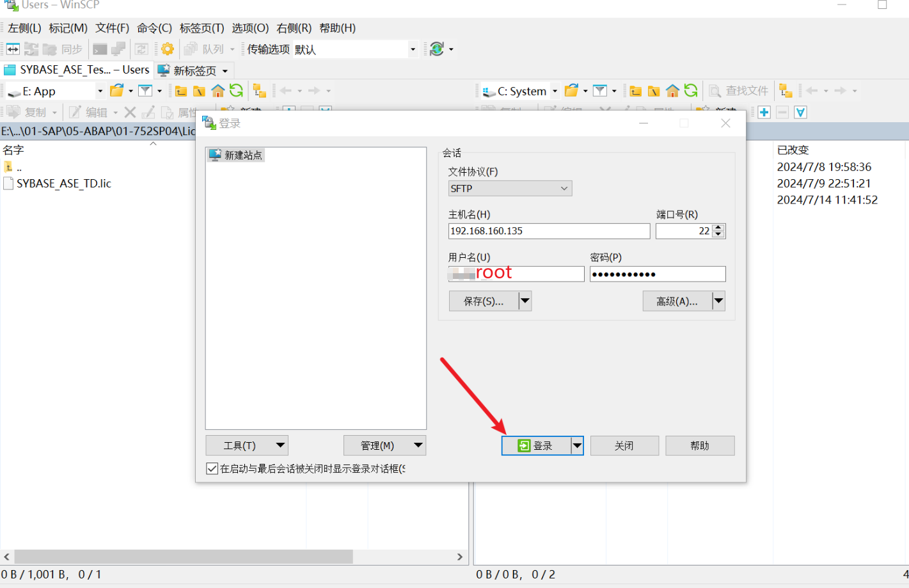Increase the port number with up arrow
This screenshot has height=588, width=909.
point(718,227)
